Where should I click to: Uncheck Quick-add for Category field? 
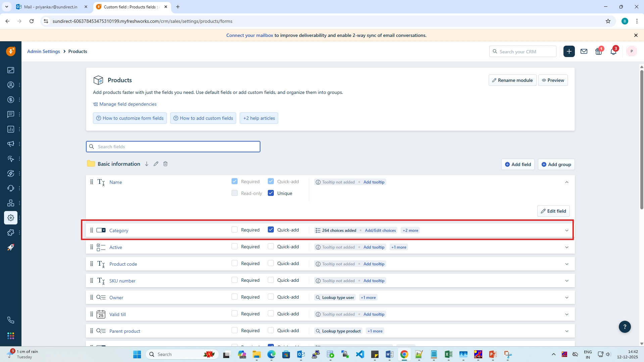coord(271,229)
